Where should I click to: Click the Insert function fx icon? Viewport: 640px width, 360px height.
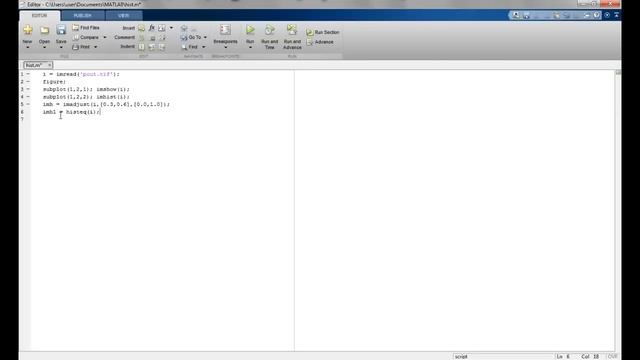click(152, 28)
